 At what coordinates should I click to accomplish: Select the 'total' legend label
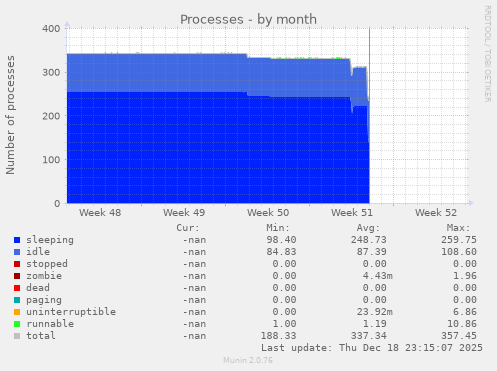pyautogui.click(x=41, y=336)
